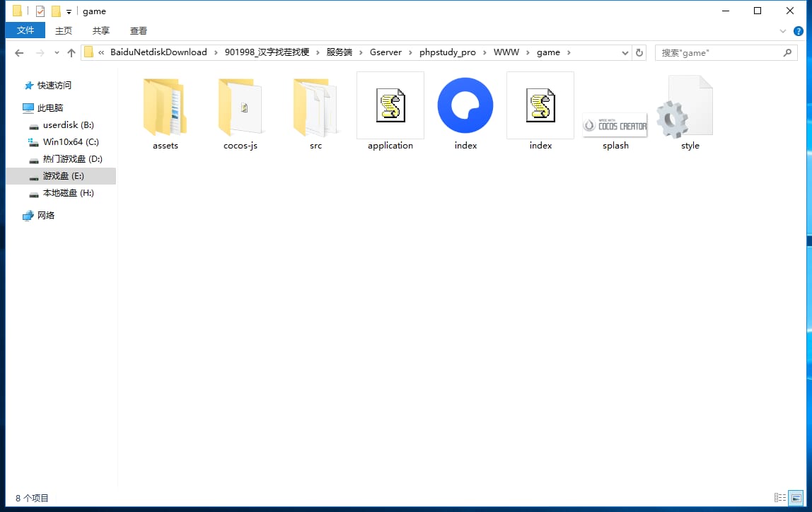Image resolution: width=812 pixels, height=512 pixels.
Task: Open the customize quick access toolbar dropdown
Action: tap(69, 11)
